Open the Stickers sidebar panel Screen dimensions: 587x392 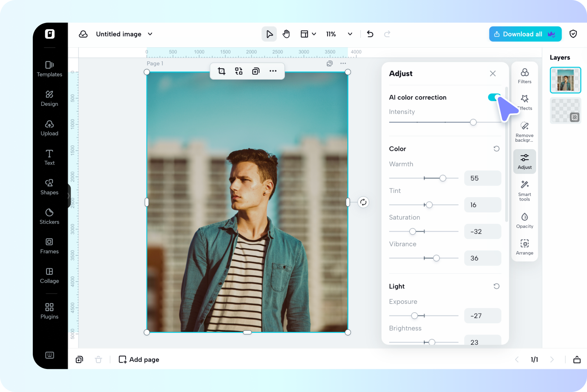49,217
